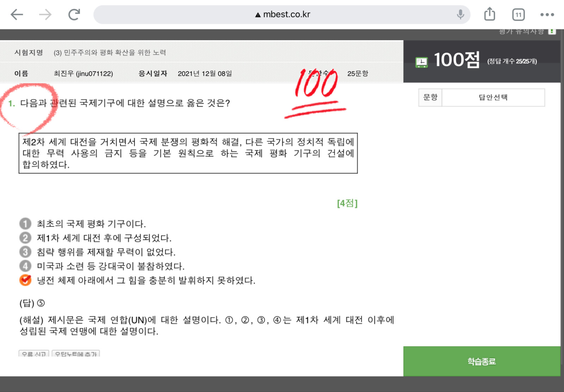Open the share sheet icon

point(490,14)
